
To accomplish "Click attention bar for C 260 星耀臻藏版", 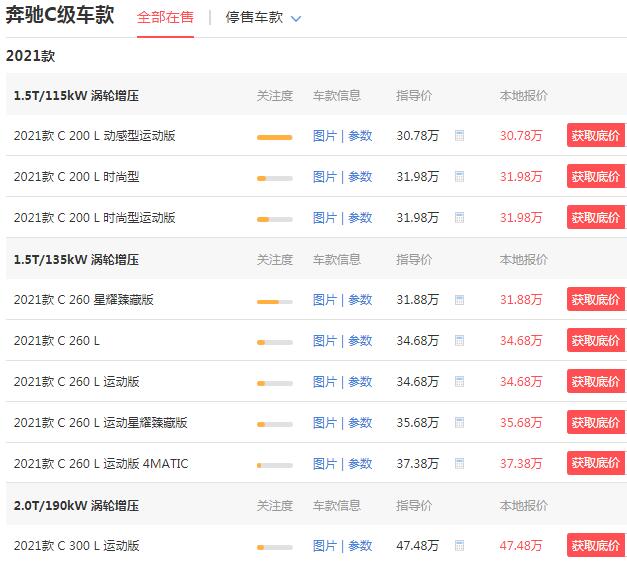I will pyautogui.click(x=275, y=302).
